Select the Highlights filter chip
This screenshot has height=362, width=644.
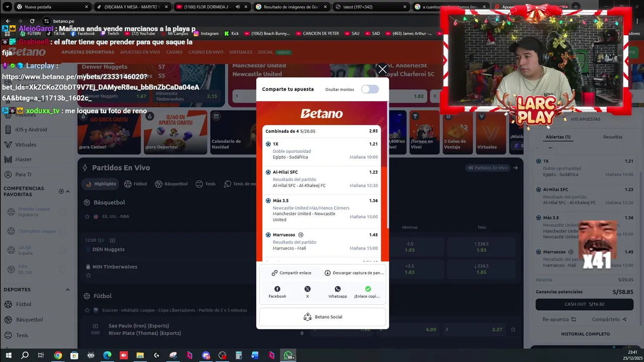[x=101, y=184]
